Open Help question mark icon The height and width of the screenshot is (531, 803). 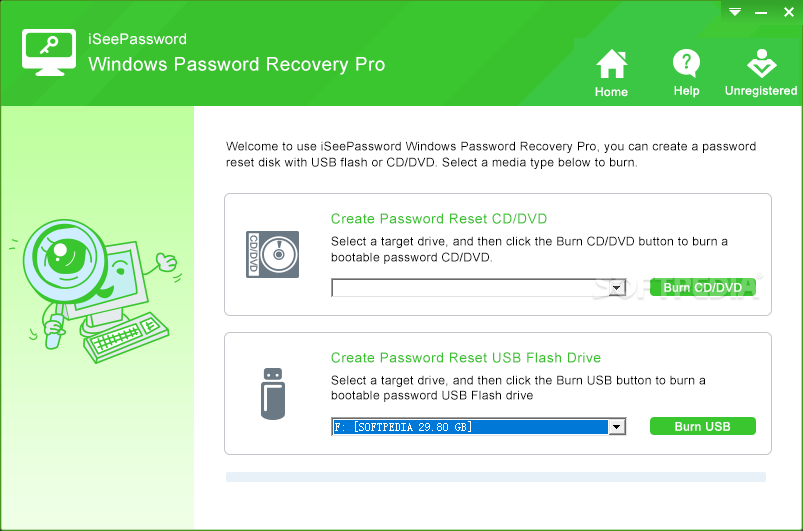(x=686, y=63)
